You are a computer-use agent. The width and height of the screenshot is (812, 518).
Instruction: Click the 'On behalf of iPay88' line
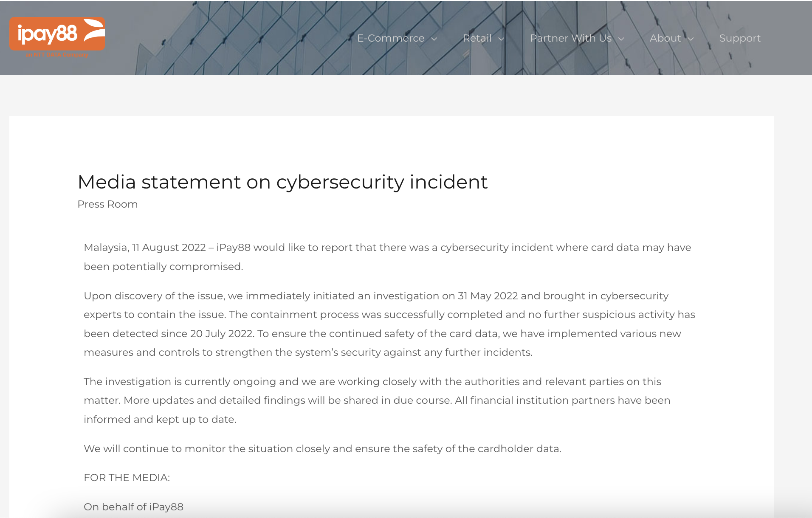click(x=133, y=507)
